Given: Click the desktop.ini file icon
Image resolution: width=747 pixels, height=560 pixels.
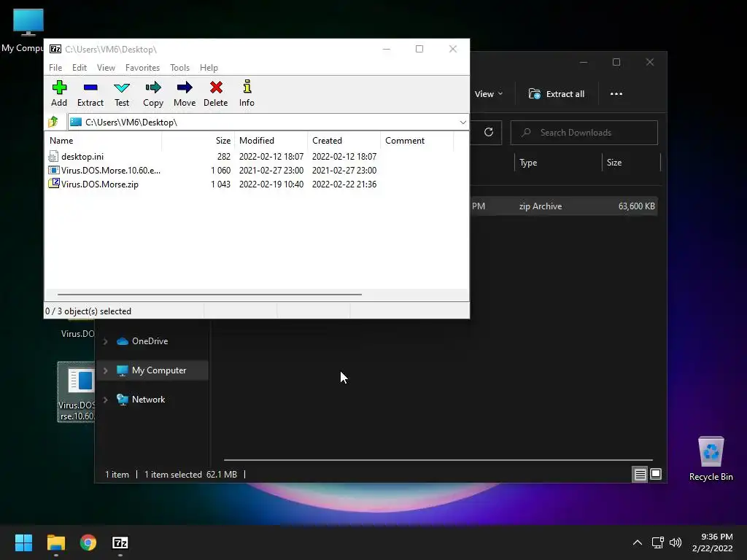Looking at the screenshot, I should pyautogui.click(x=53, y=157).
